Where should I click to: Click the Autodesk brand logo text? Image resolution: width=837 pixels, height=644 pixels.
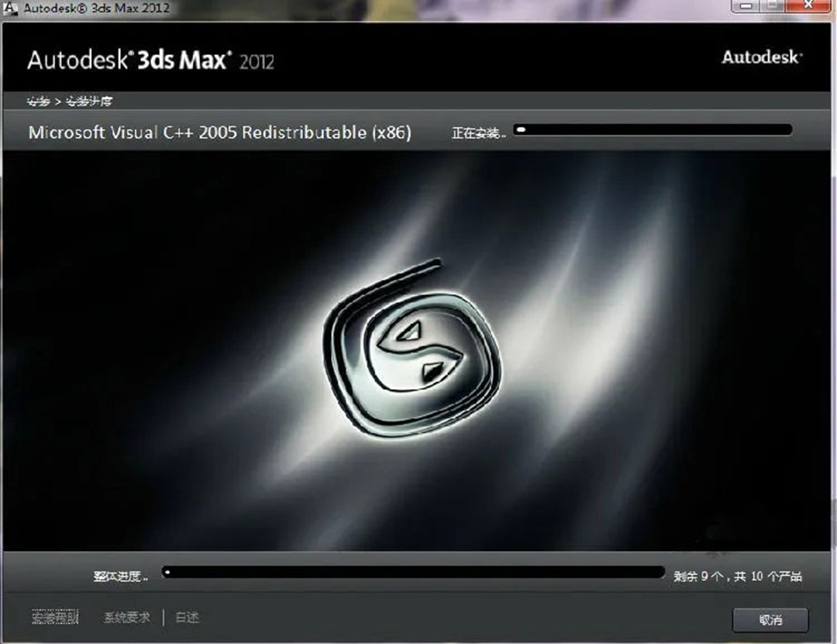[x=763, y=57]
